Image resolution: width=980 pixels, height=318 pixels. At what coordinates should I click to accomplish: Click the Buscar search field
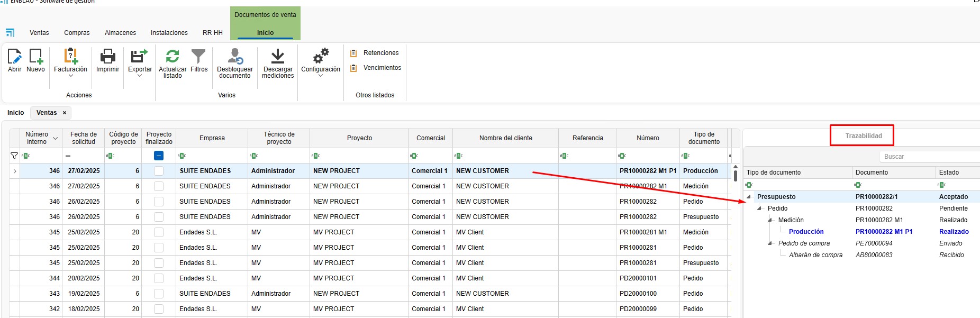point(930,157)
